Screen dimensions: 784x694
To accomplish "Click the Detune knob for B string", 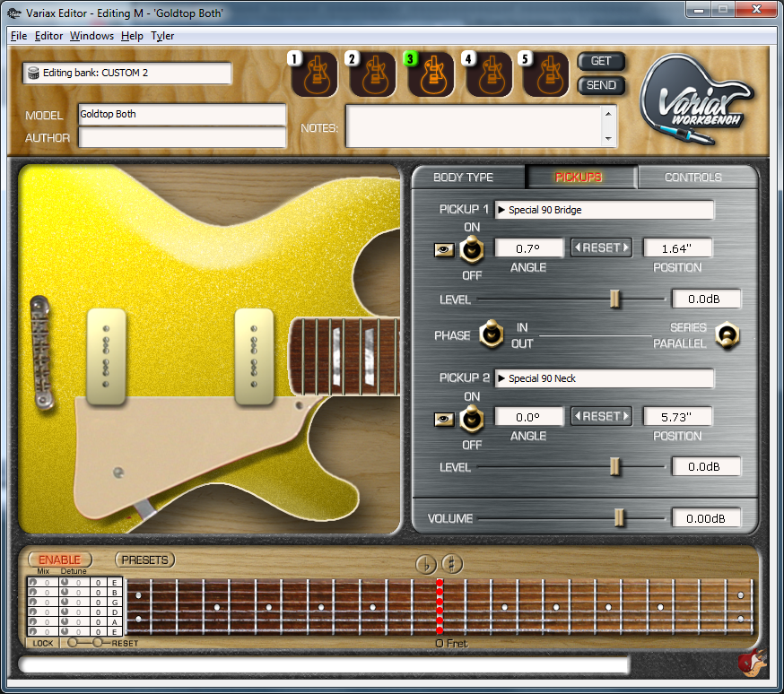I will (65, 592).
